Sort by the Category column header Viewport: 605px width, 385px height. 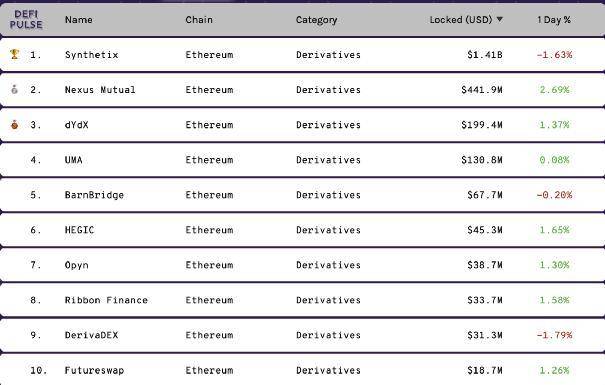click(316, 20)
